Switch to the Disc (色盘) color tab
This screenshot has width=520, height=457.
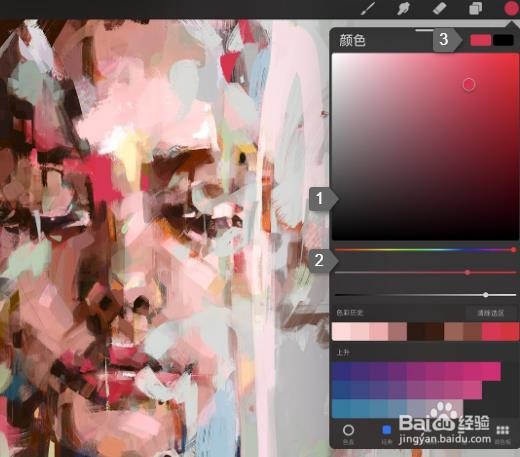click(x=348, y=434)
